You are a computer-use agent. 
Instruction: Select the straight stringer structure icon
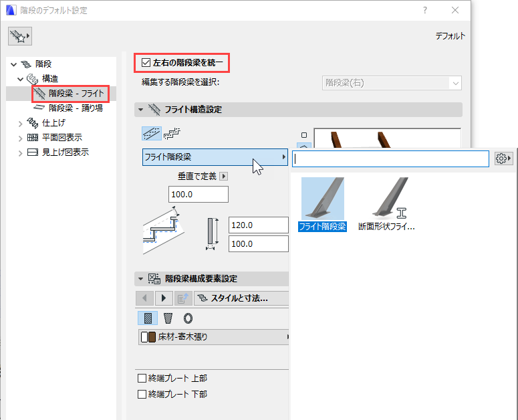[x=152, y=134]
